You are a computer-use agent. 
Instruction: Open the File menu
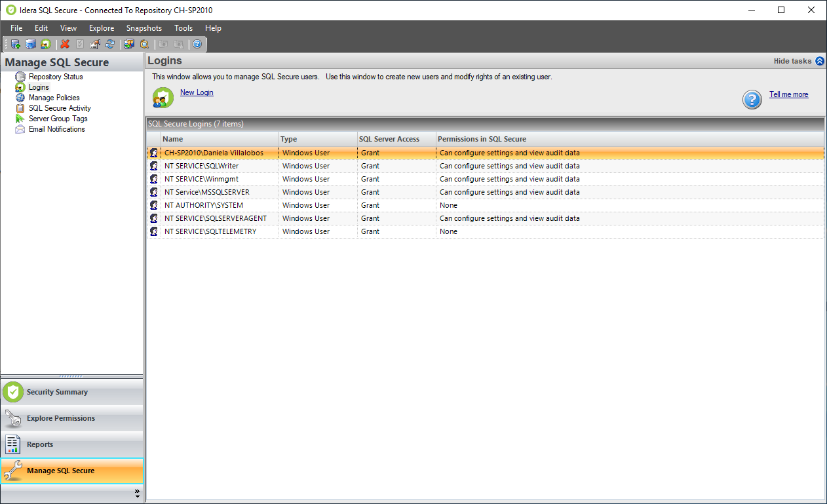[16, 28]
